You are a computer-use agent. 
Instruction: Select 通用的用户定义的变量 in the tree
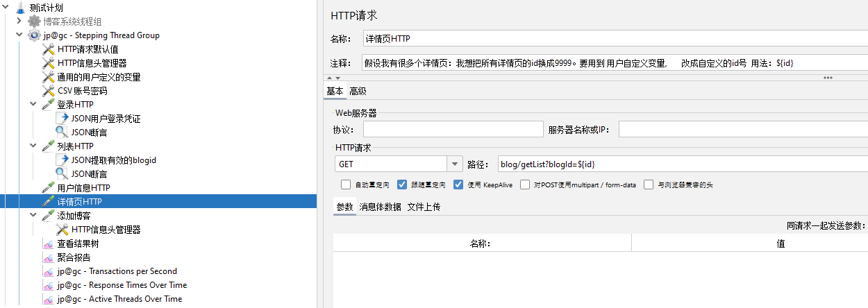coord(99,77)
